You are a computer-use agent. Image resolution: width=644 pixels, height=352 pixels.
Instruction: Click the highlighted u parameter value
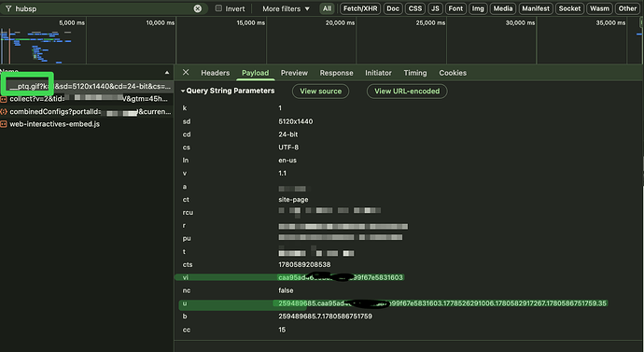[x=441, y=303]
